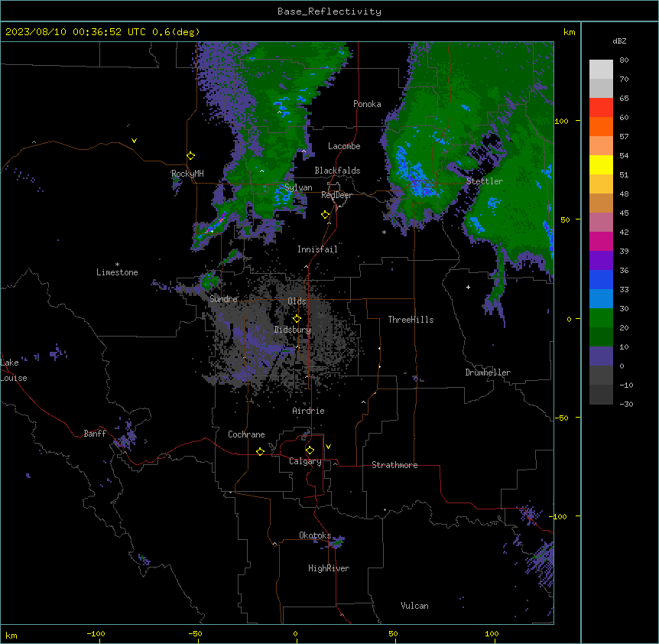The width and height of the screenshot is (659, 644).
Task: Pick the orange swatch between 60 and 57 dBZ
Action: tap(601, 127)
